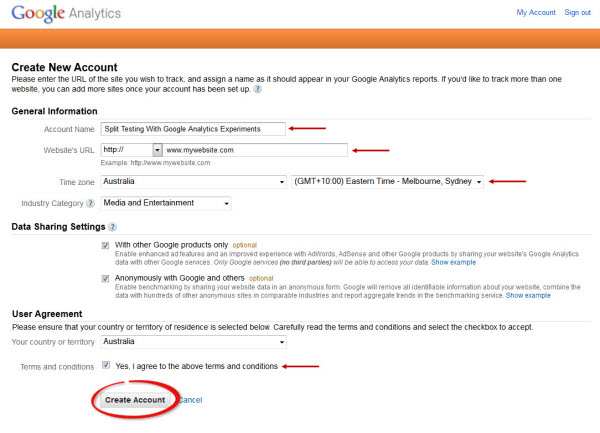Viewport: 600px width, 433px height.
Task: Click the My Account link
Action: 536,13
